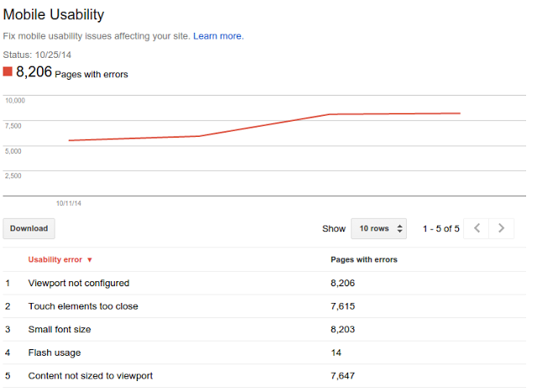The height and width of the screenshot is (392, 537).
Task: Open Content not sized to viewport row
Action: [x=90, y=376]
